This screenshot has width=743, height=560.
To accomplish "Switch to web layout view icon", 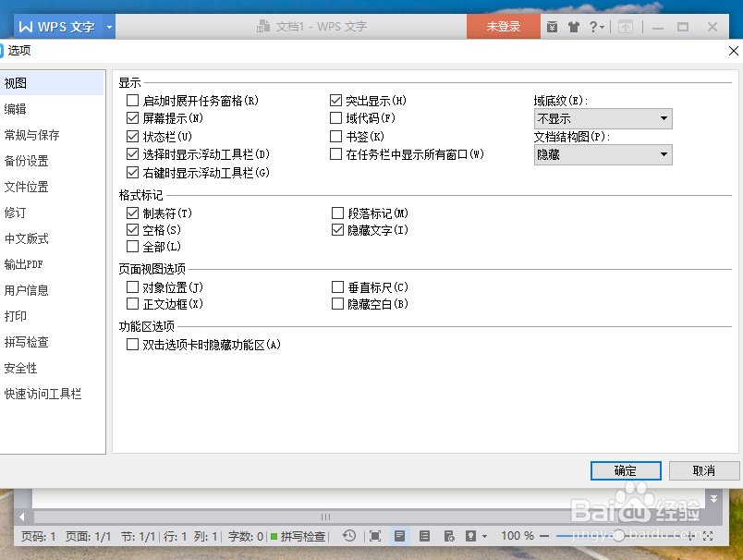I will pos(449,536).
